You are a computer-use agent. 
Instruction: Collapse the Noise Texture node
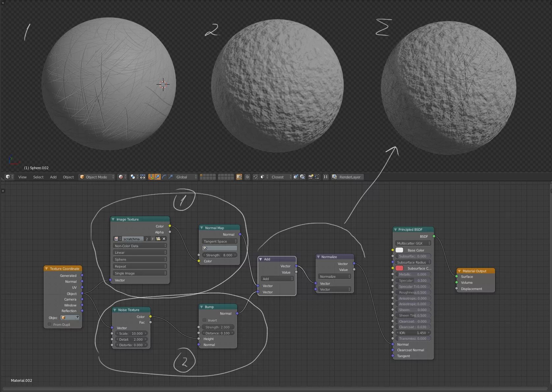[x=115, y=310]
